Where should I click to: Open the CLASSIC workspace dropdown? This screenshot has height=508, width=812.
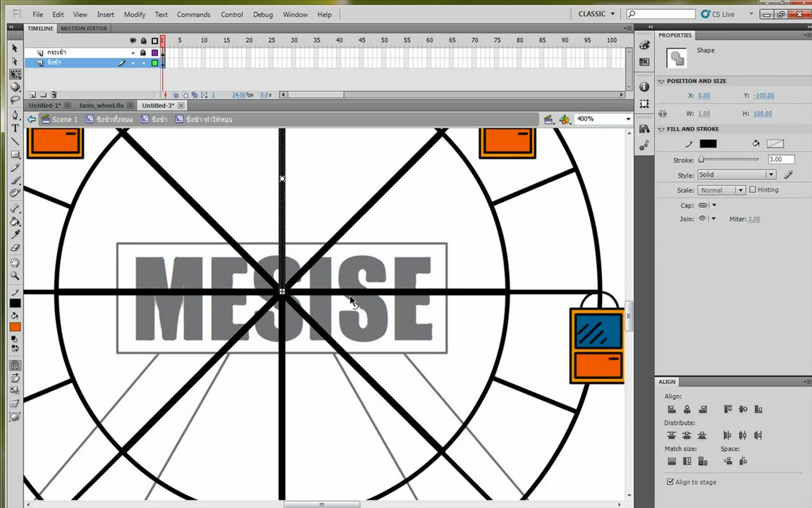596,14
